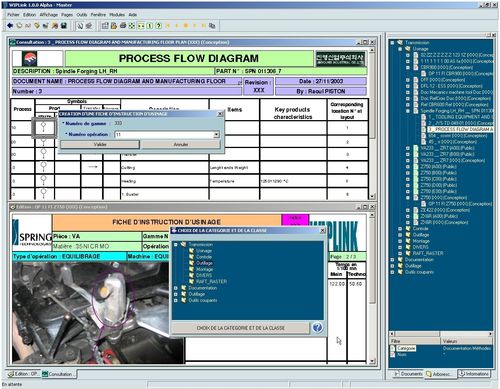Click the copy pages icon at toolbar end
Image resolution: width=500 pixels, height=389 pixels.
click(212, 26)
